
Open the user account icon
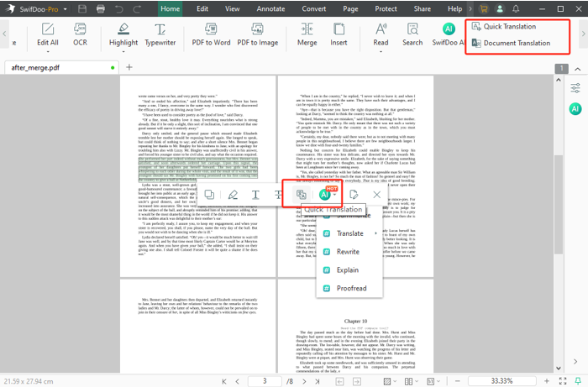500,8
